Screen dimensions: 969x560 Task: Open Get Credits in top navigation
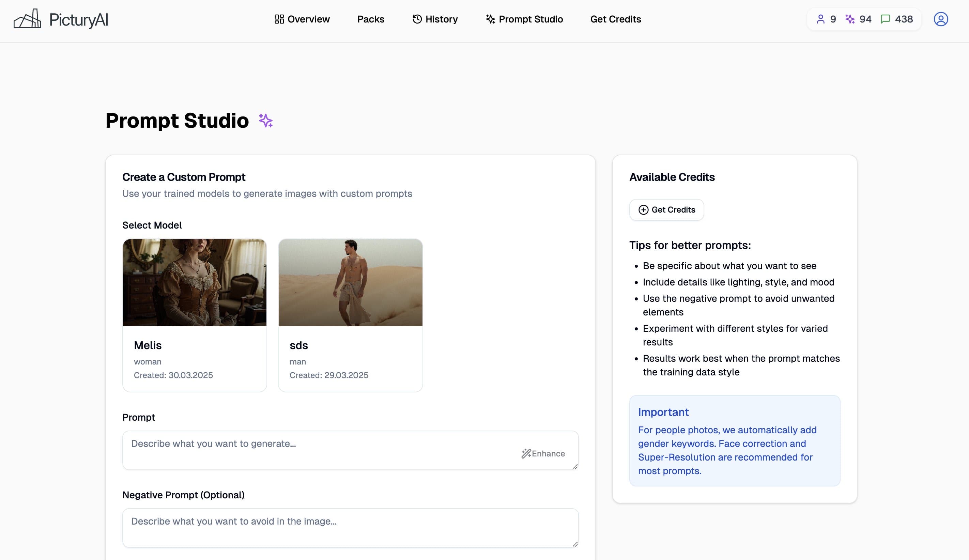616,19
